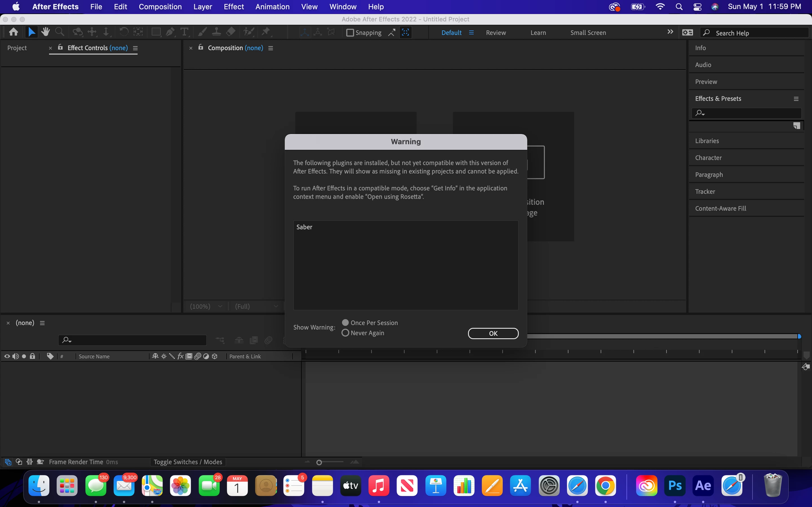Select the Once Per Session option
The height and width of the screenshot is (507, 812).
345,323
